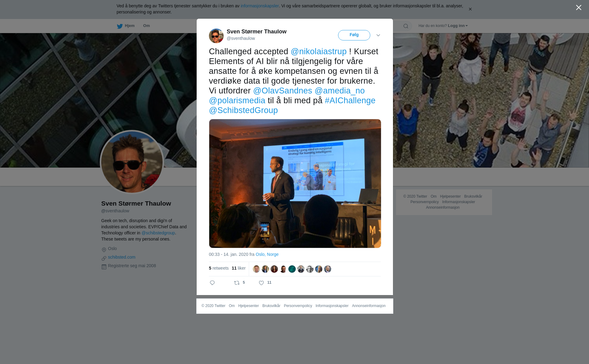
Task: Open the @nikolaiastrup mention link
Action: coord(318,51)
